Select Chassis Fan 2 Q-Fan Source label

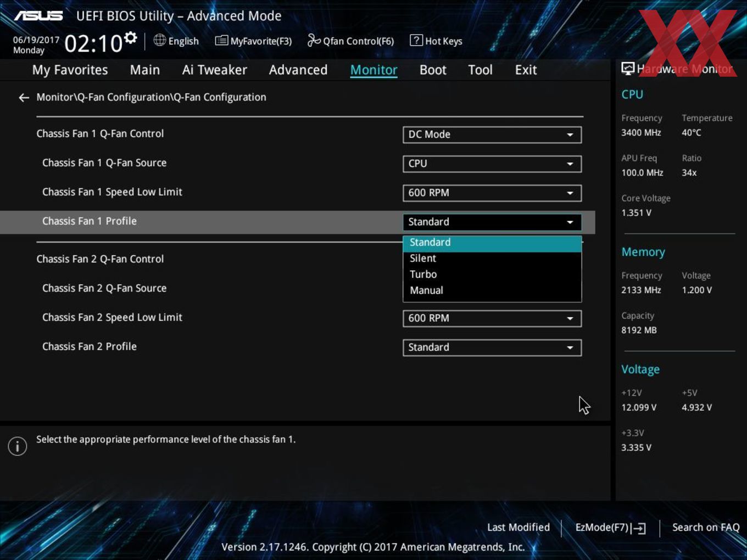tap(104, 288)
